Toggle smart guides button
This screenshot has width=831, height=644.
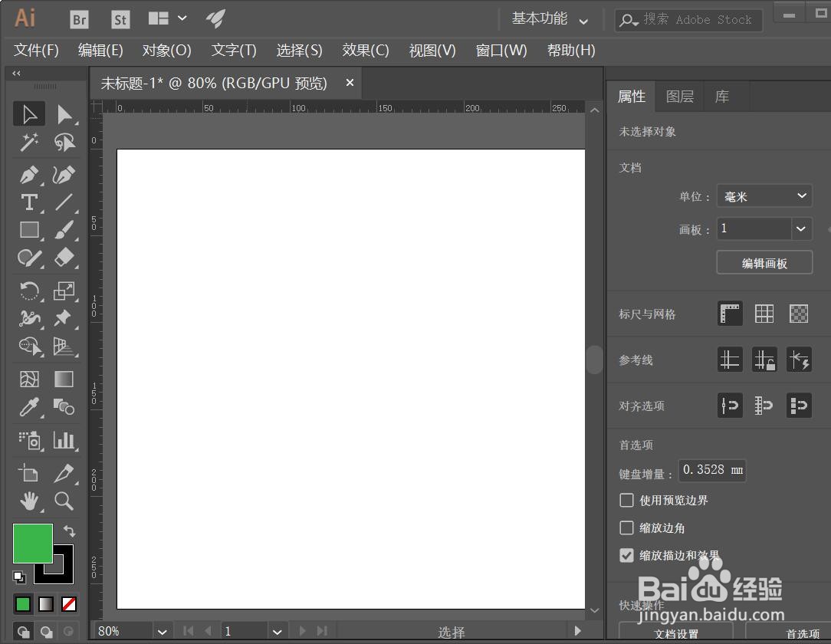click(x=799, y=360)
